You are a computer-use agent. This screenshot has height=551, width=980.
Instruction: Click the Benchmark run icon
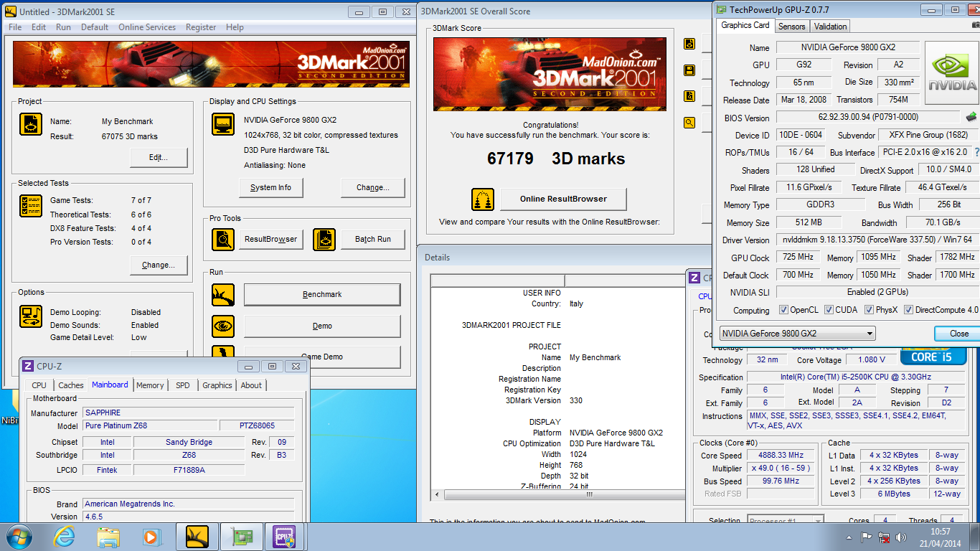[223, 295]
